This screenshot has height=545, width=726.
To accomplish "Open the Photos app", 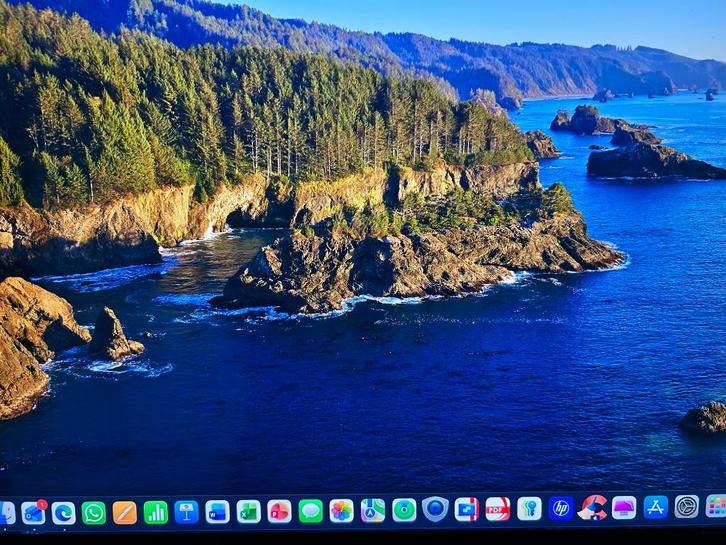I will tap(342, 511).
